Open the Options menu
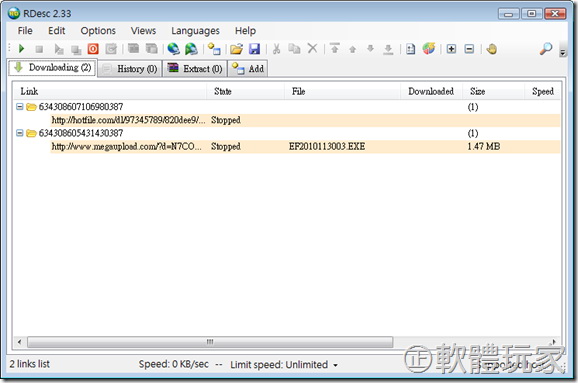The image size is (578, 383). click(98, 31)
